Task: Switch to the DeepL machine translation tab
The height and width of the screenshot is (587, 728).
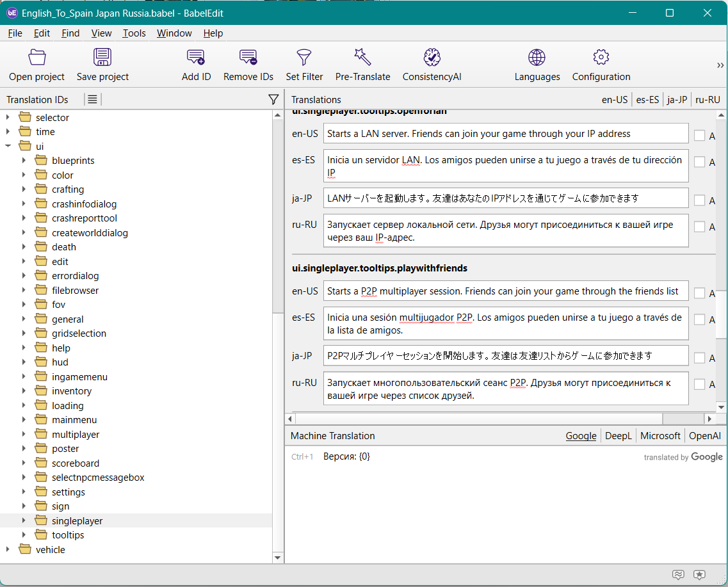Action: 618,435
